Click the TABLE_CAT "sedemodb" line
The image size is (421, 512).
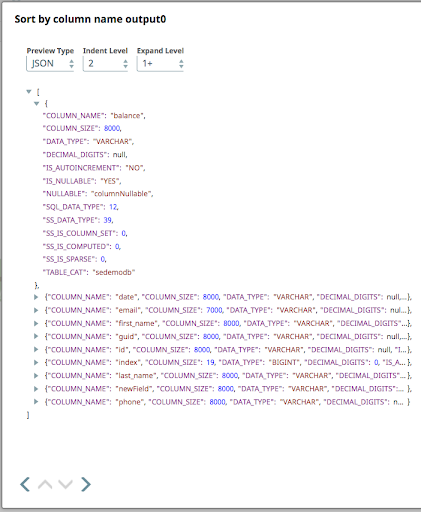[89, 272]
